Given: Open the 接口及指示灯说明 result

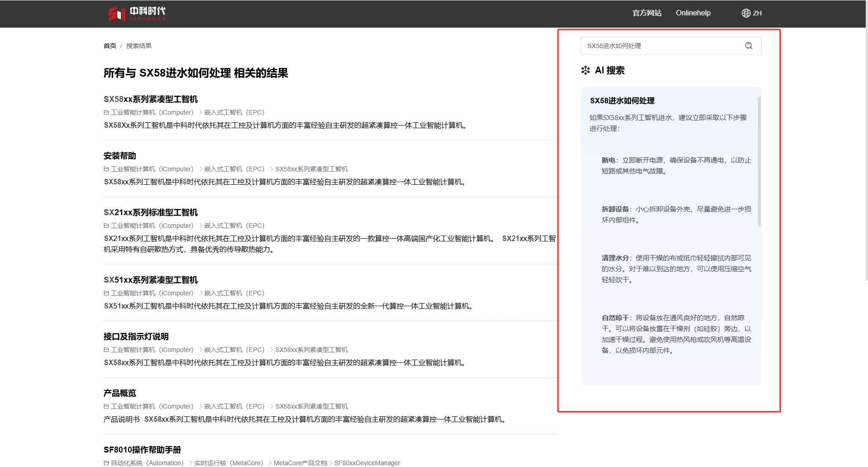Looking at the screenshot, I should pos(136,337).
